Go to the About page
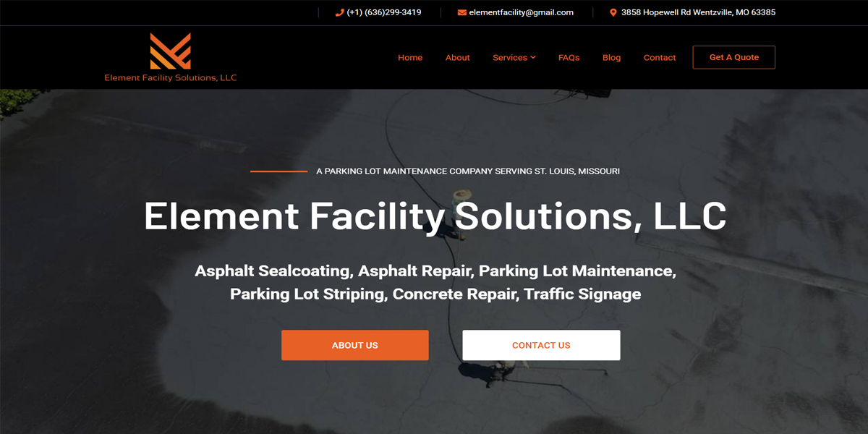The height and width of the screenshot is (434, 868). (x=458, y=58)
